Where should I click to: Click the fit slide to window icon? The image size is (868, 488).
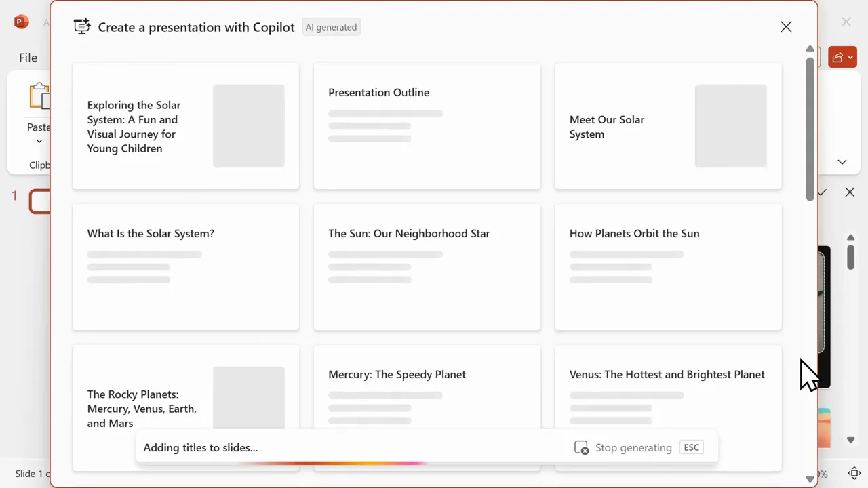[855, 474]
